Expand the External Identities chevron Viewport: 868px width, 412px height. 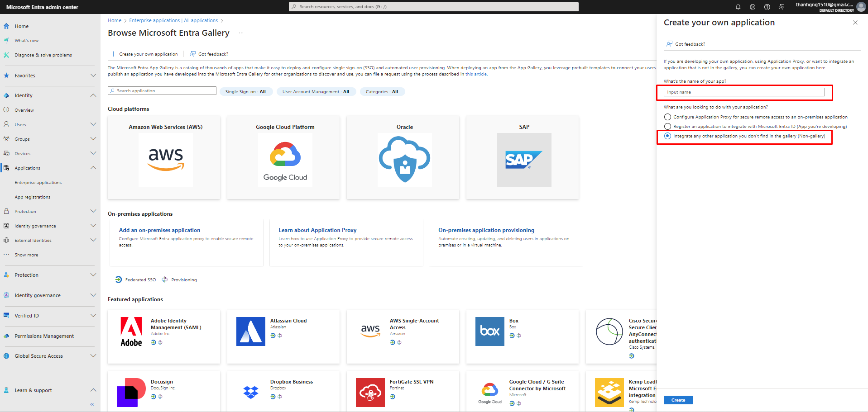tap(93, 240)
